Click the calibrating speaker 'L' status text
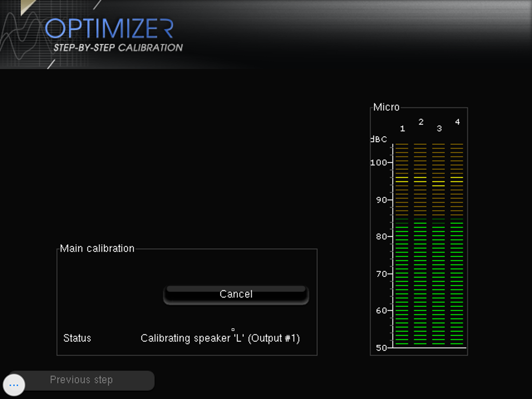This screenshot has width=532, height=399. coord(220,338)
